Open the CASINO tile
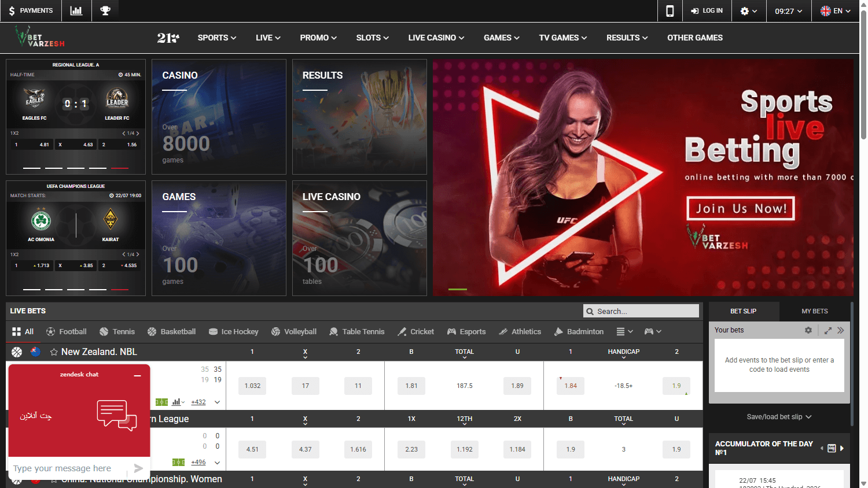Viewport: 868px width, 488px height. 219,117
